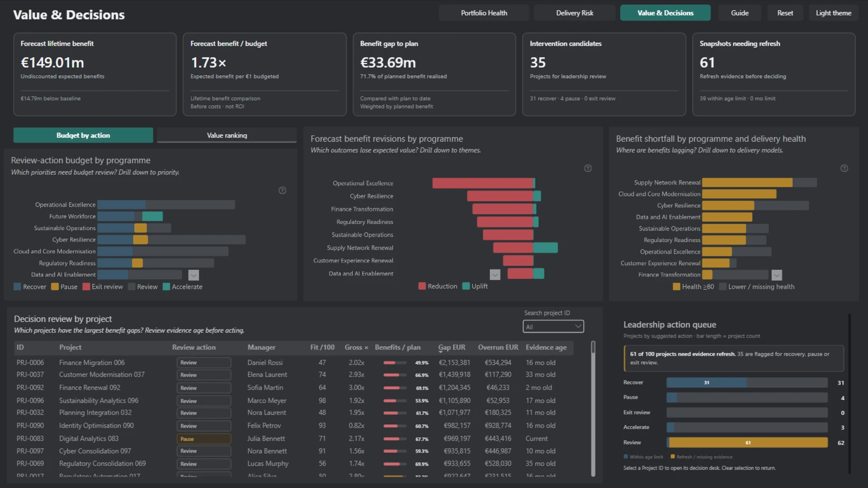This screenshot has height=488, width=868.
Task: Switch to Portfolio Health tab
Action: [x=484, y=13]
